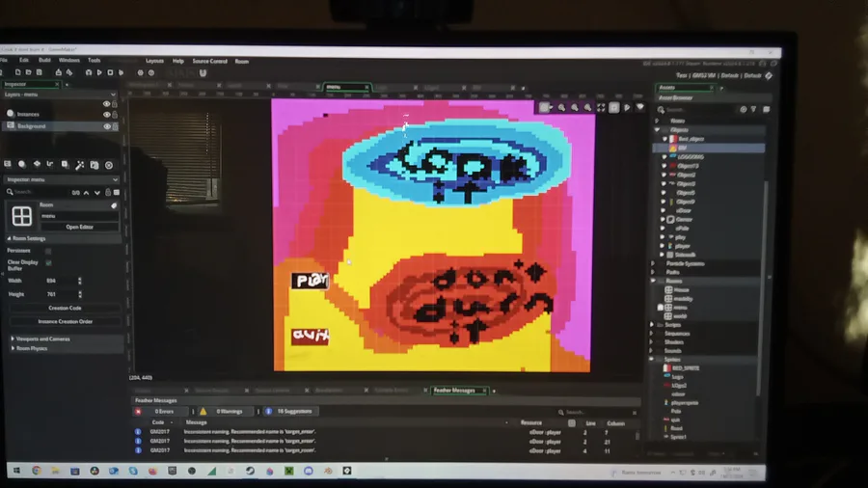
Task: Create new asset layer icon
Action: [x=65, y=164]
